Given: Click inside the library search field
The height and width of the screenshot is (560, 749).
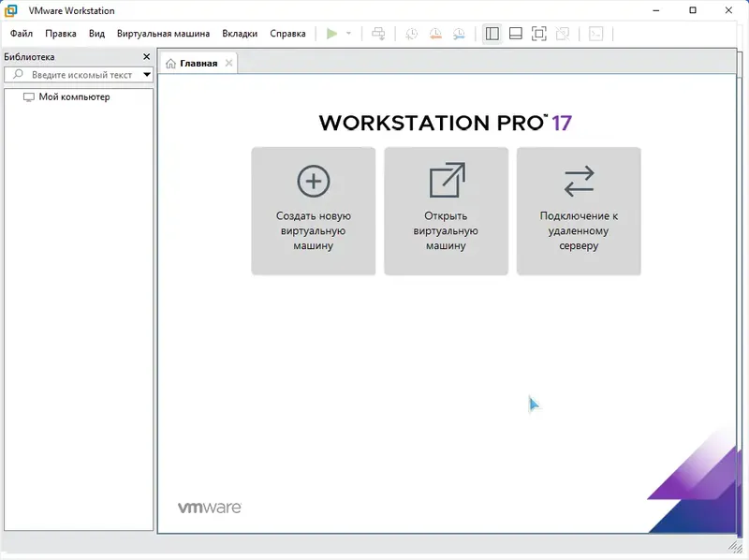Looking at the screenshot, I should point(80,74).
